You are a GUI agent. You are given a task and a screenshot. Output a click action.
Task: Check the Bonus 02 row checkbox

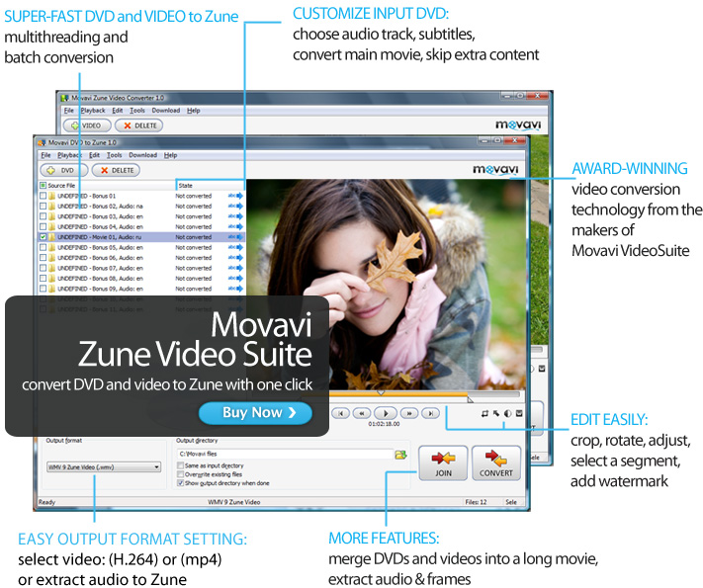click(x=44, y=207)
